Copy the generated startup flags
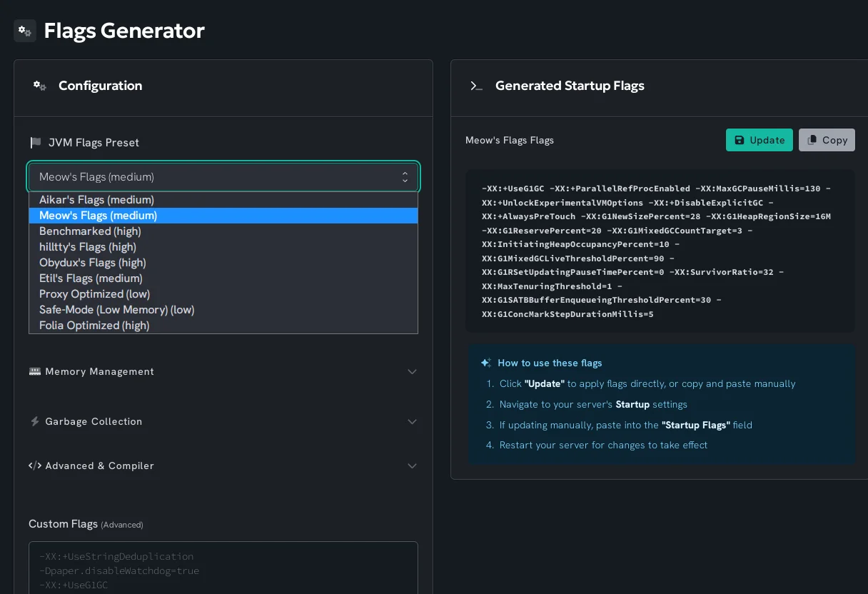Image resolution: width=868 pixels, height=594 pixels. coord(827,140)
